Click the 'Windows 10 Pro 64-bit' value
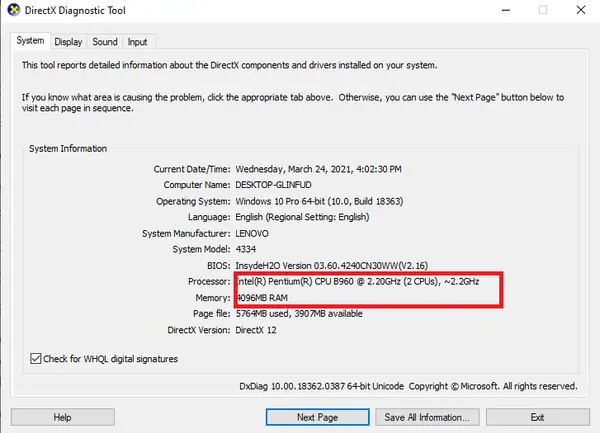Screen dimensions: 600x433 click(x=319, y=201)
